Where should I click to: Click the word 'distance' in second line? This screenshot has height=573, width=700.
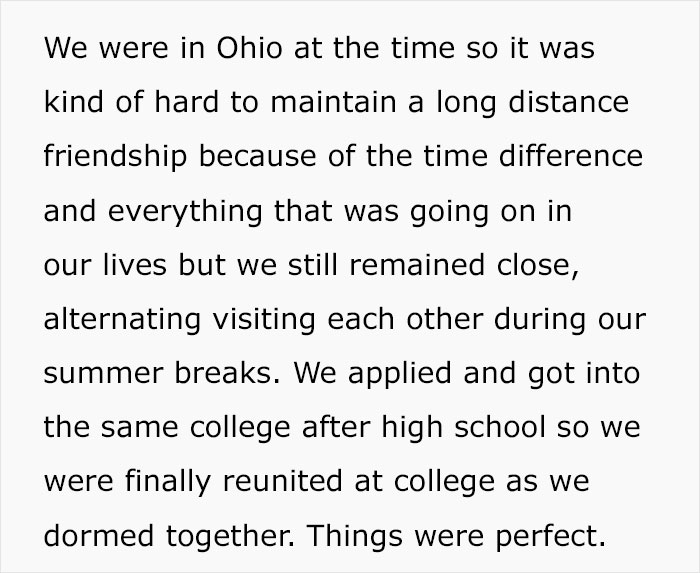(569, 102)
